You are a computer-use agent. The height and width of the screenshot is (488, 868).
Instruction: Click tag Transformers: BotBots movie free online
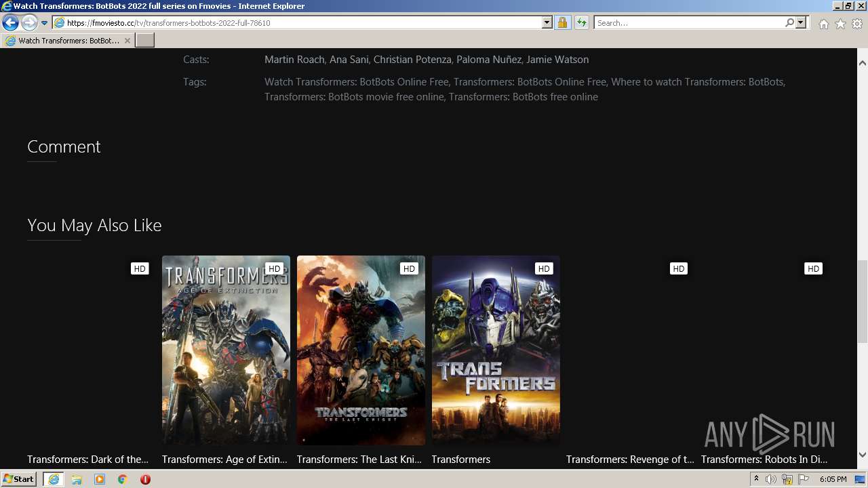[x=354, y=97]
